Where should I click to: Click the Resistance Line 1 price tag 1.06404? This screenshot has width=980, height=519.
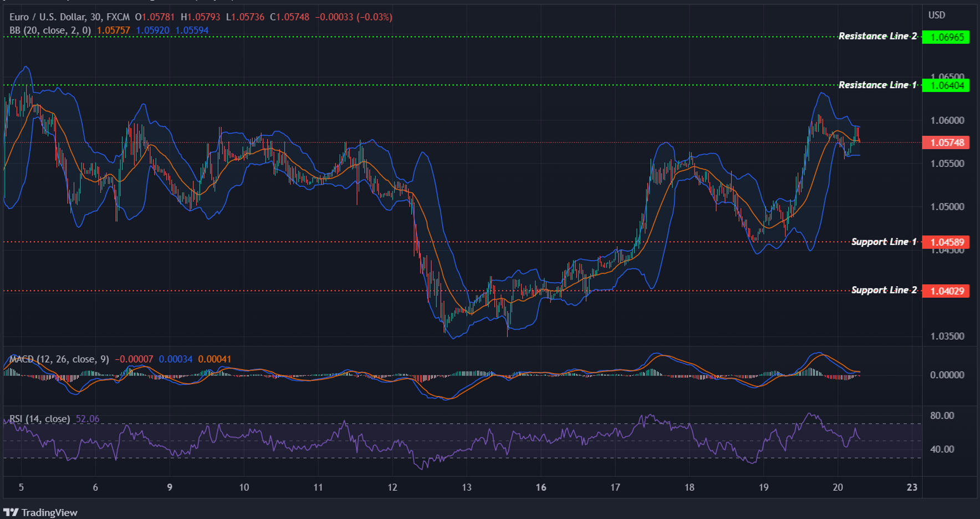coord(946,85)
